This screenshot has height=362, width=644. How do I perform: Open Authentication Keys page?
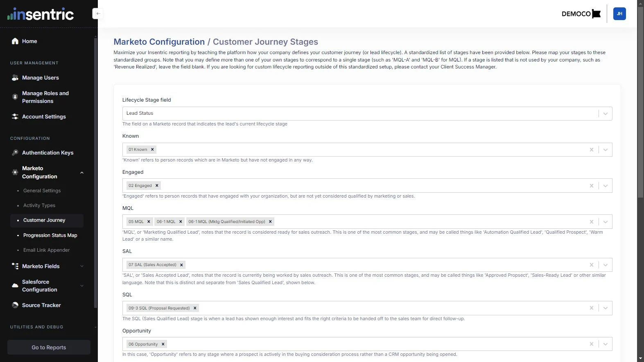click(48, 153)
